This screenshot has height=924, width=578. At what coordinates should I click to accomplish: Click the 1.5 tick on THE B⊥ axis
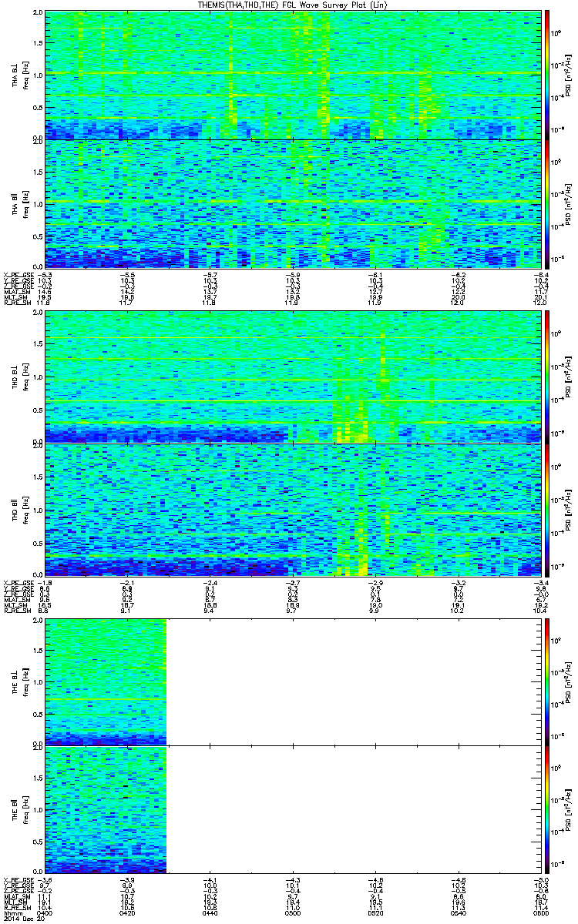click(37, 649)
